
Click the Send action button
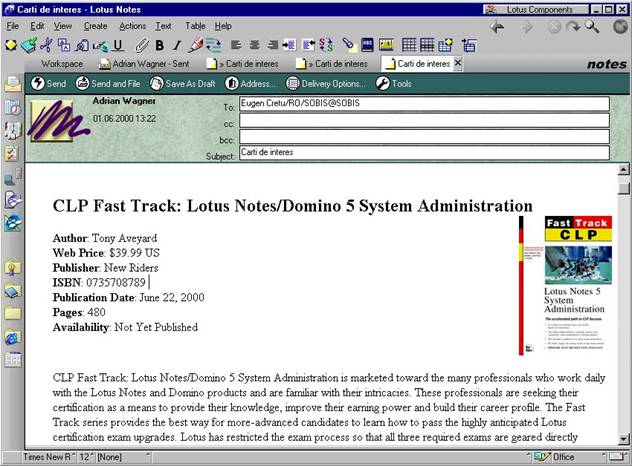point(48,84)
